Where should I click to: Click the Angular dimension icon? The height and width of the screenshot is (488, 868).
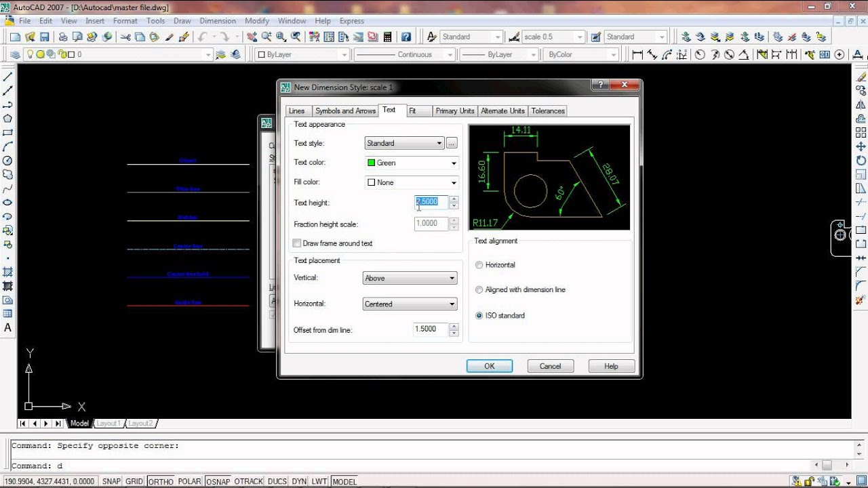tap(744, 55)
